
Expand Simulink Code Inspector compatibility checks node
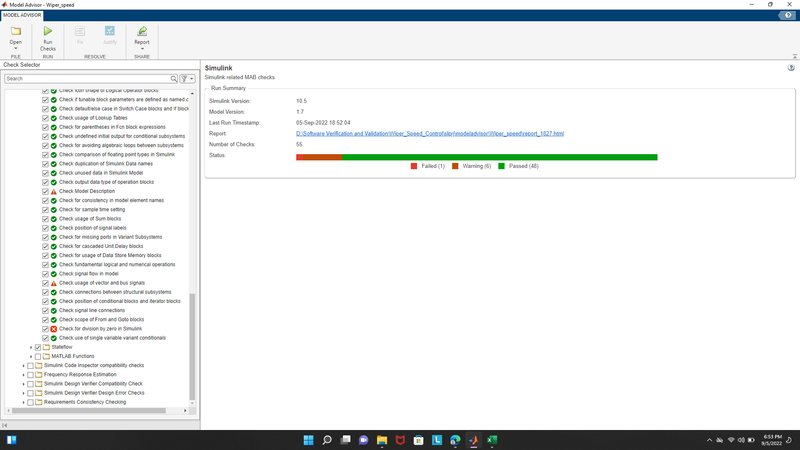[23, 366]
